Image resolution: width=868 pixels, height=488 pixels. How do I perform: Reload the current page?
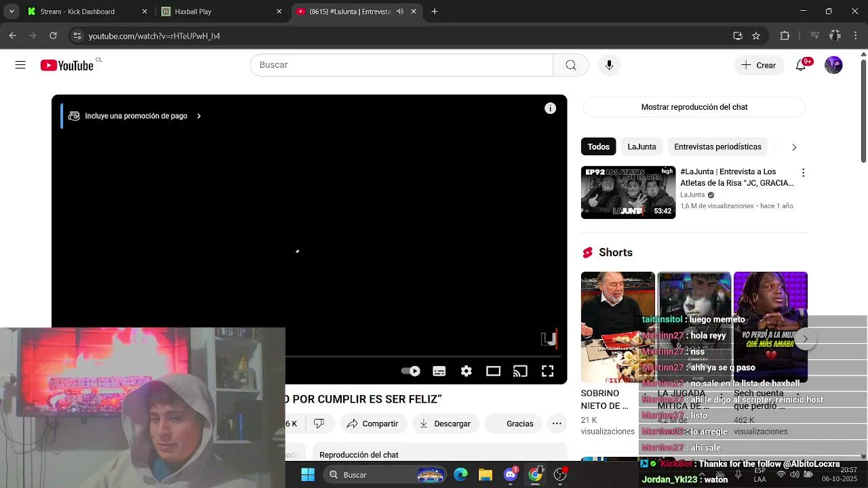click(x=53, y=36)
